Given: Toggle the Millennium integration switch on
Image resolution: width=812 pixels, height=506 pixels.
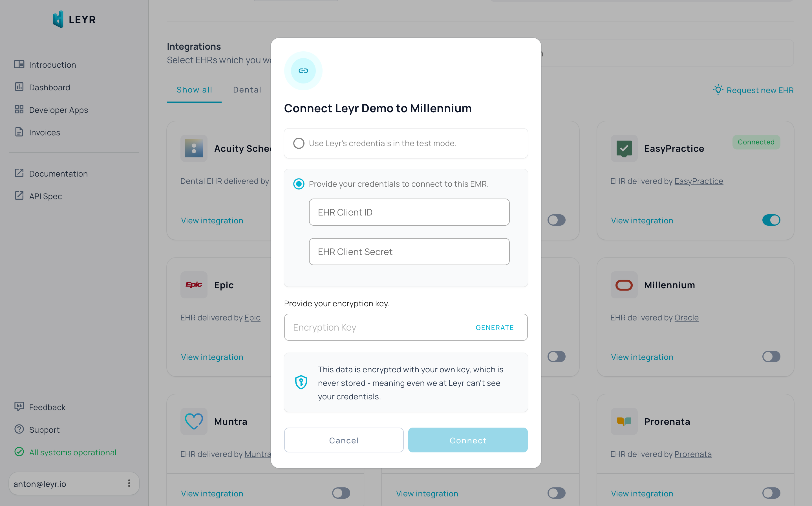Looking at the screenshot, I should point(772,357).
